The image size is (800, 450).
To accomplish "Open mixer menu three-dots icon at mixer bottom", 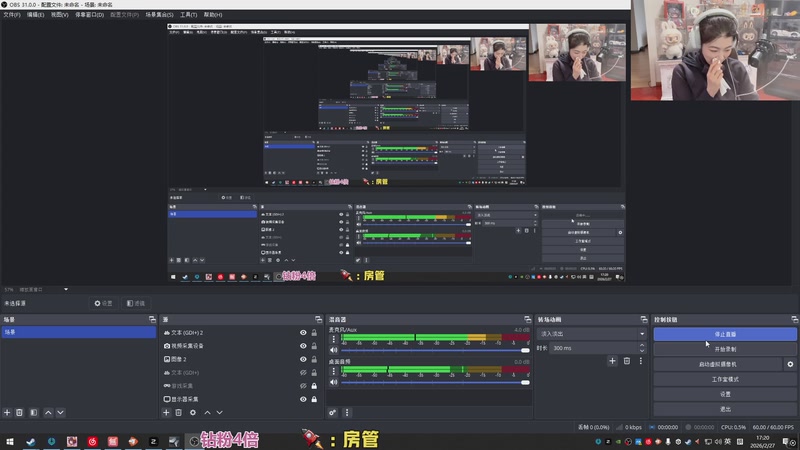I will pyautogui.click(x=347, y=412).
